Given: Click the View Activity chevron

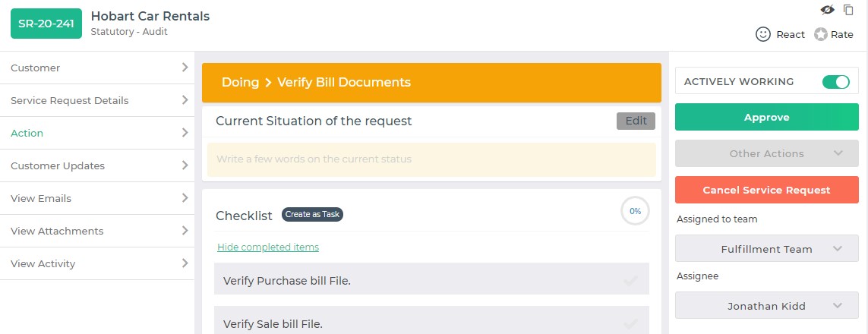Looking at the screenshot, I should [185, 263].
